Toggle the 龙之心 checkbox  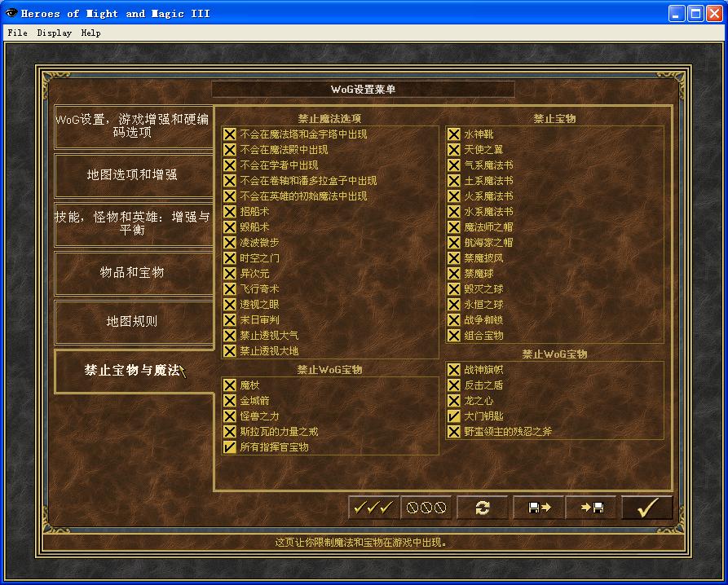coord(453,400)
